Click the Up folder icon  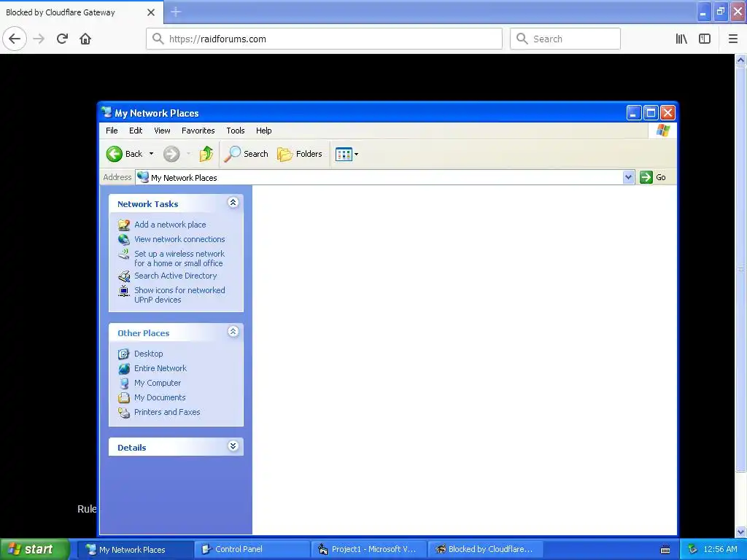206,154
